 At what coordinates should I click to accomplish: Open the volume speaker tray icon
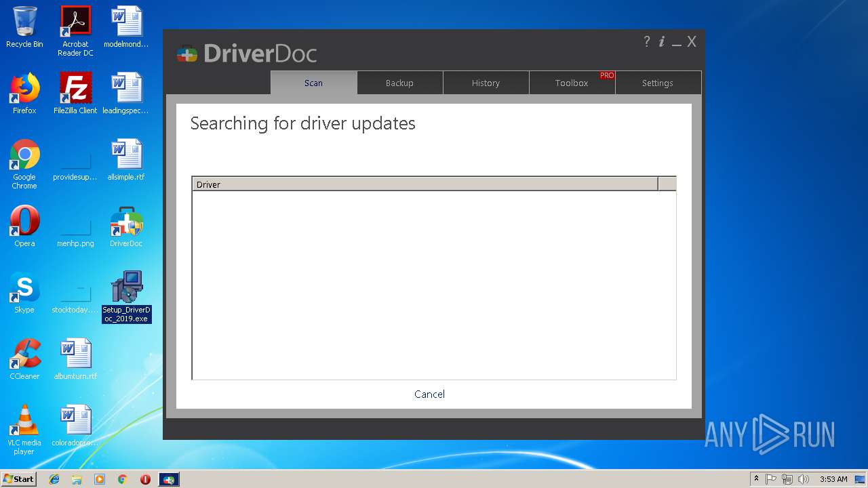[804, 479]
